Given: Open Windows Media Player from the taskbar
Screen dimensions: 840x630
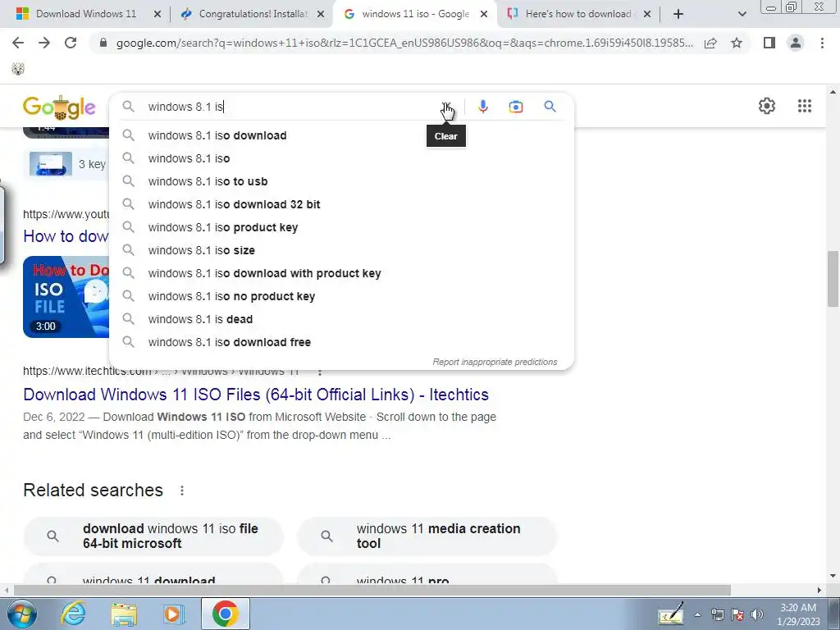Looking at the screenshot, I should click(x=174, y=614).
